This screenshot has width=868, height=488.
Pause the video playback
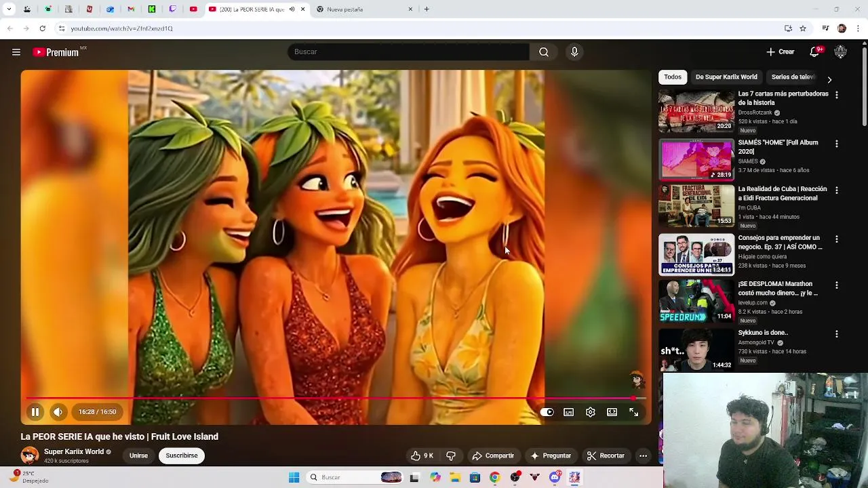tap(35, 412)
